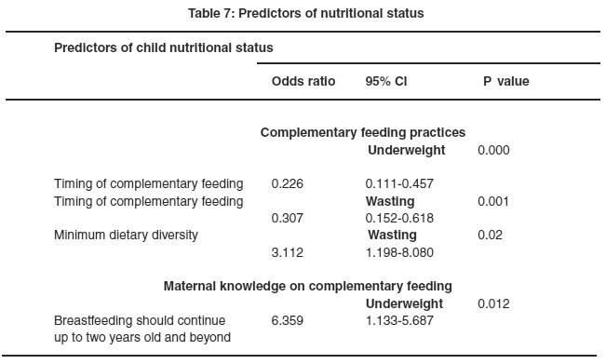
Task: Click the odds ratio value 3.112
Action: pyautogui.click(x=287, y=252)
